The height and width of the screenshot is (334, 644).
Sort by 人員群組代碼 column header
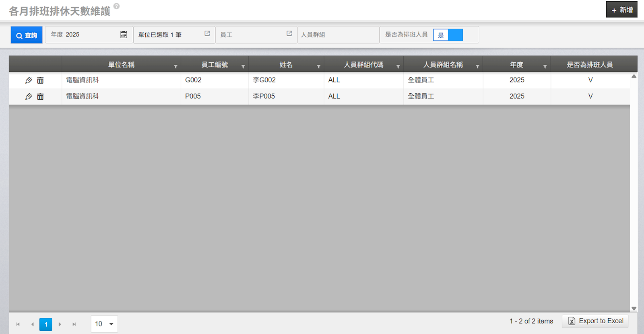(363, 64)
